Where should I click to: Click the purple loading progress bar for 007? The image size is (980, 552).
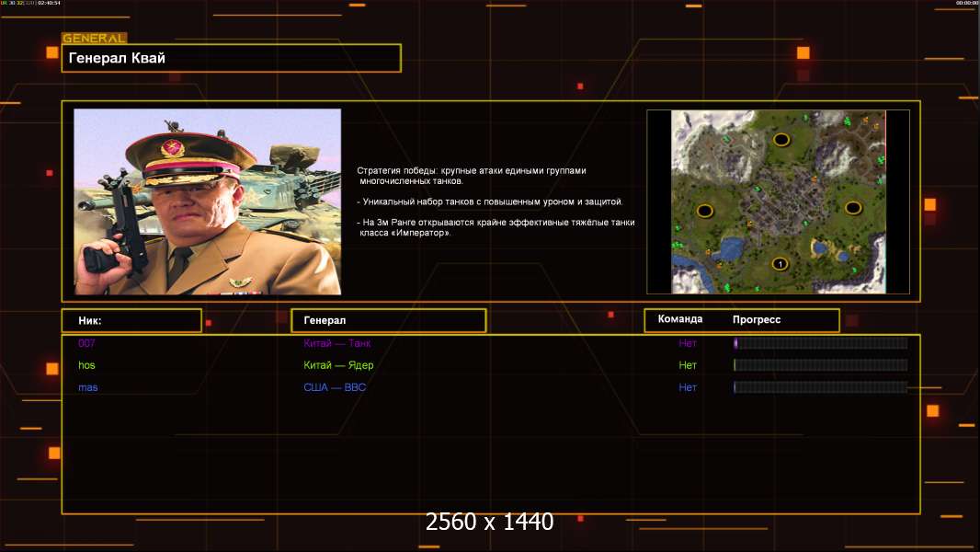[x=820, y=343]
